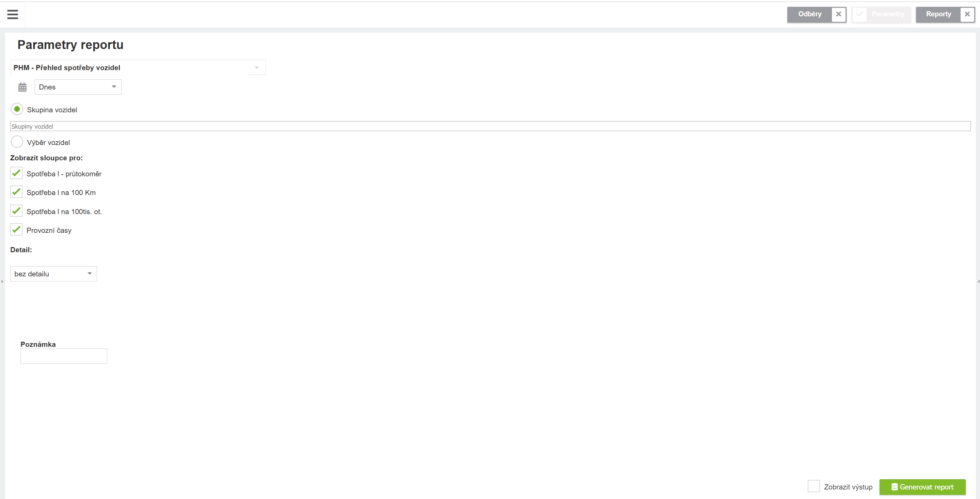This screenshot has width=980, height=499.
Task: Switch to the Reporty tab
Action: pyautogui.click(x=938, y=14)
